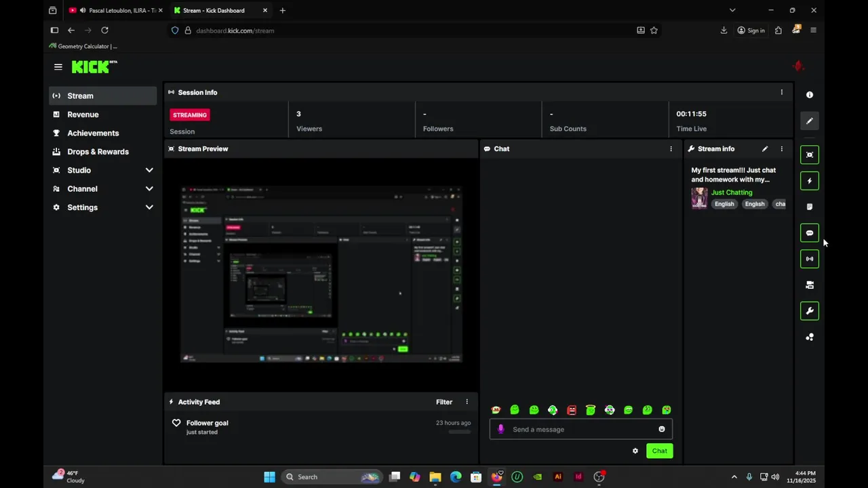Toggle the notes page panel icon in sidebar
The image size is (868, 488).
coord(809,207)
